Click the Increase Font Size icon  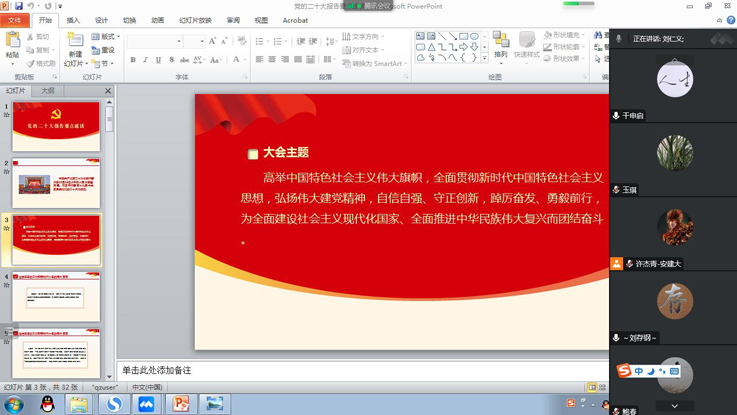[213, 42]
